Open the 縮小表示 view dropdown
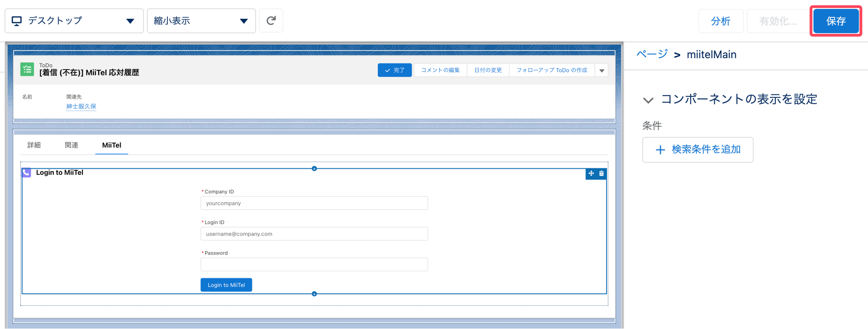The height and width of the screenshot is (329, 868). (201, 21)
